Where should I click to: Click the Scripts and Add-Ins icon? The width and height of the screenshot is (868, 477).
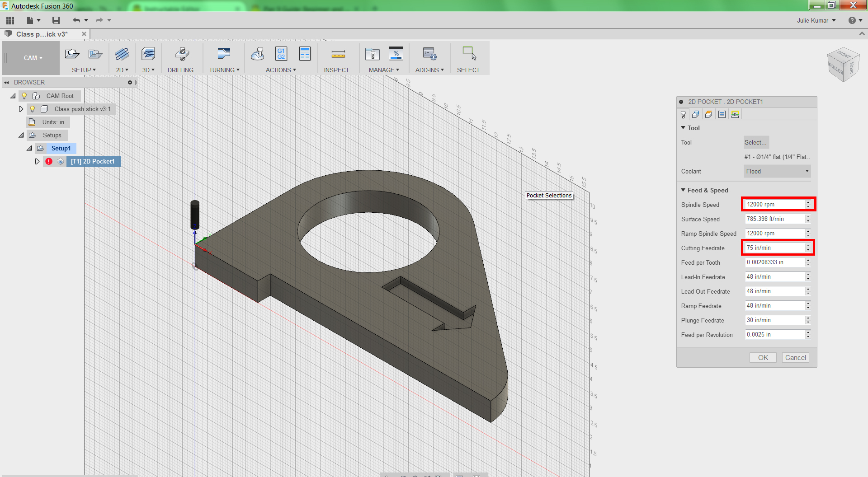pyautogui.click(x=429, y=54)
